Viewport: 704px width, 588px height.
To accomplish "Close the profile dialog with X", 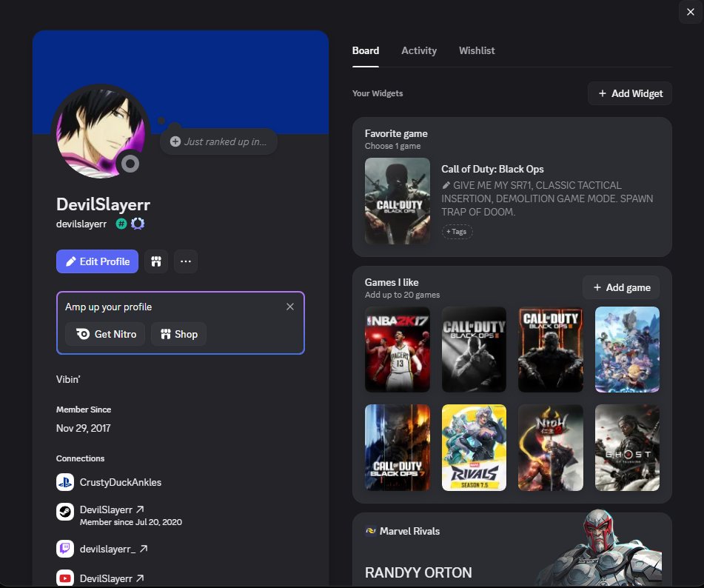I will [691, 12].
